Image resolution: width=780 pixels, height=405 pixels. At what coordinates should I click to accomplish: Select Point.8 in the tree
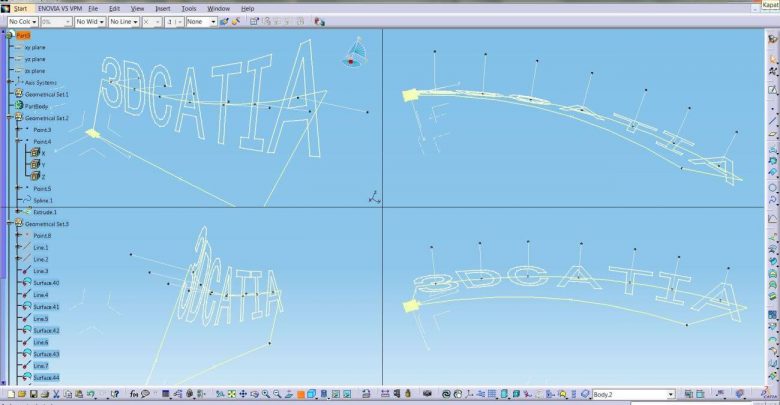tap(42, 236)
